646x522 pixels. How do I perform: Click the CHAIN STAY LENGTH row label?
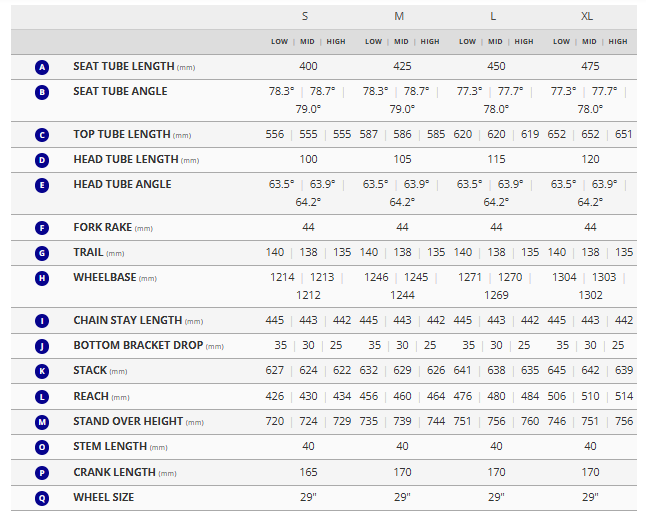(127, 321)
